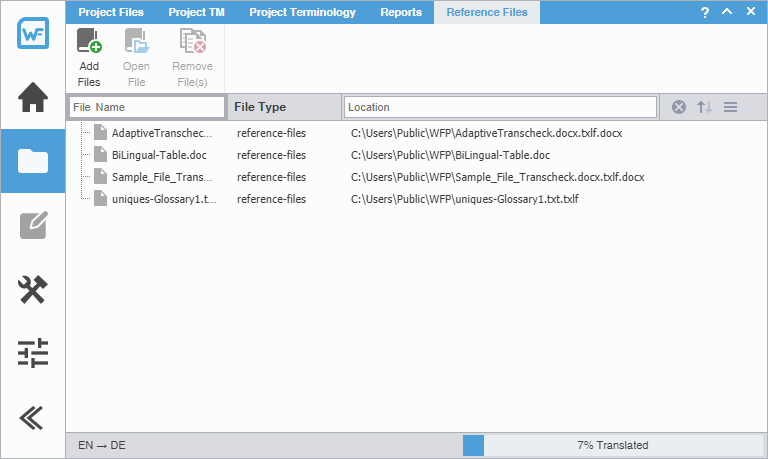The image size is (768, 459).
Task: Click the translation progress bar
Action: click(612, 445)
